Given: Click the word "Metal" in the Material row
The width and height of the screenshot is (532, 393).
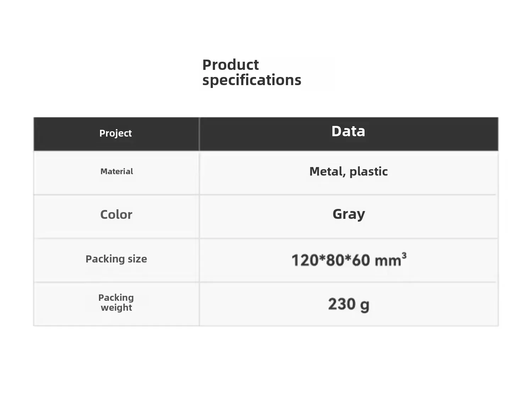Looking at the screenshot, I should coord(326,172).
